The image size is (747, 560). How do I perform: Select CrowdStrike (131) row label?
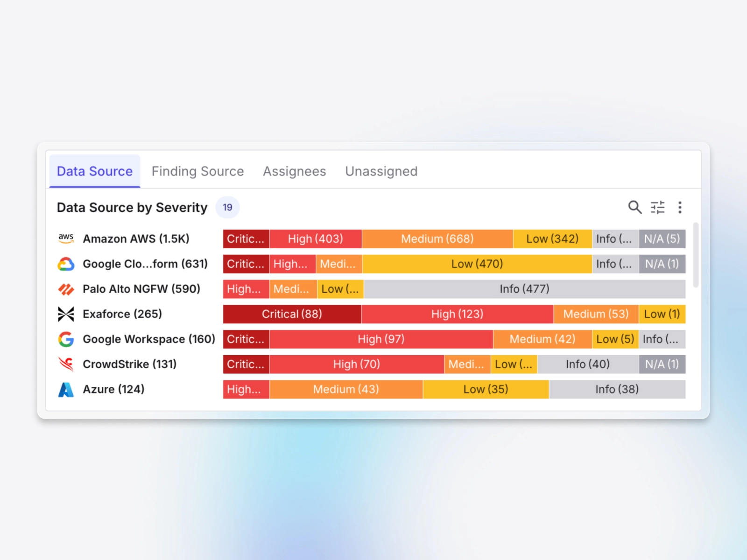(129, 364)
